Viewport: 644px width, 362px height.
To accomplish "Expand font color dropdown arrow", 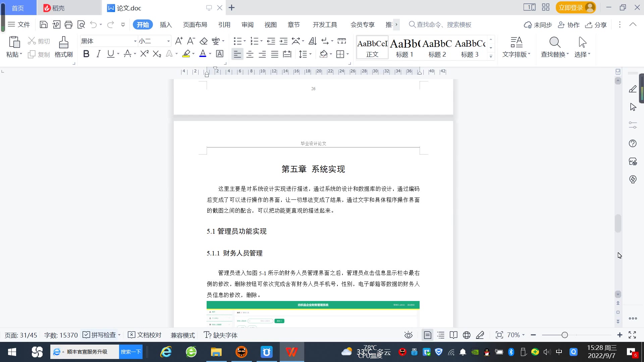I will [x=210, y=54].
